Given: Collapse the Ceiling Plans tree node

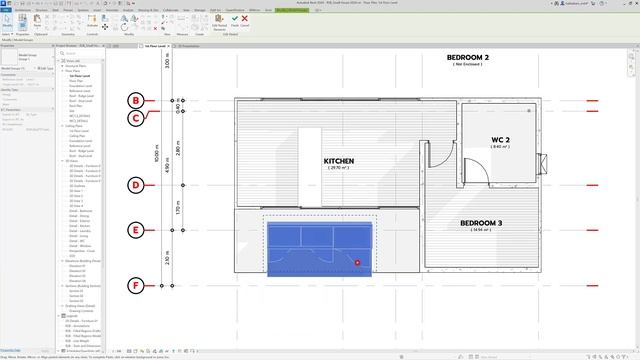Looking at the screenshot, I should pos(62,126).
